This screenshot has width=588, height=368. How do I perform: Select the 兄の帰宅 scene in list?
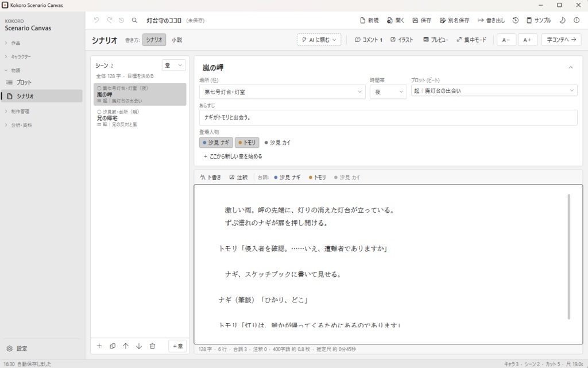tap(140, 118)
